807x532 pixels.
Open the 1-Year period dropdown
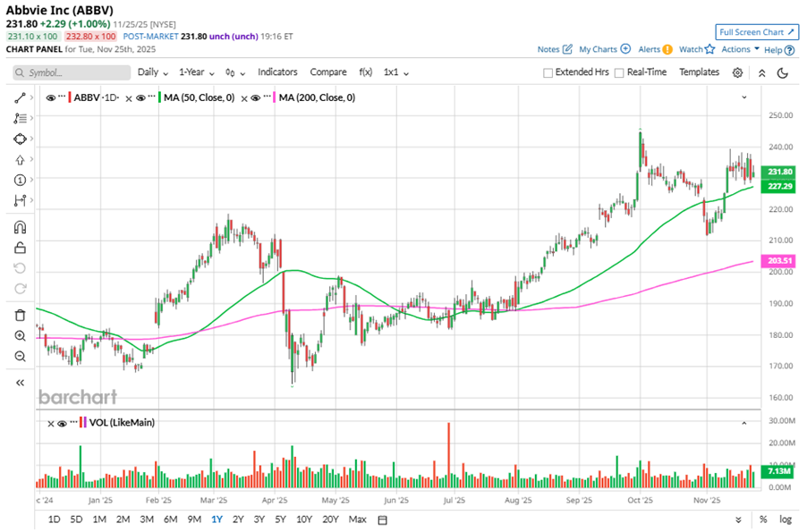point(197,72)
